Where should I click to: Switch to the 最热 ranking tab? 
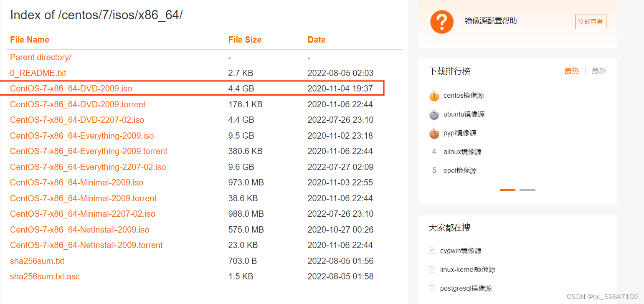[572, 71]
